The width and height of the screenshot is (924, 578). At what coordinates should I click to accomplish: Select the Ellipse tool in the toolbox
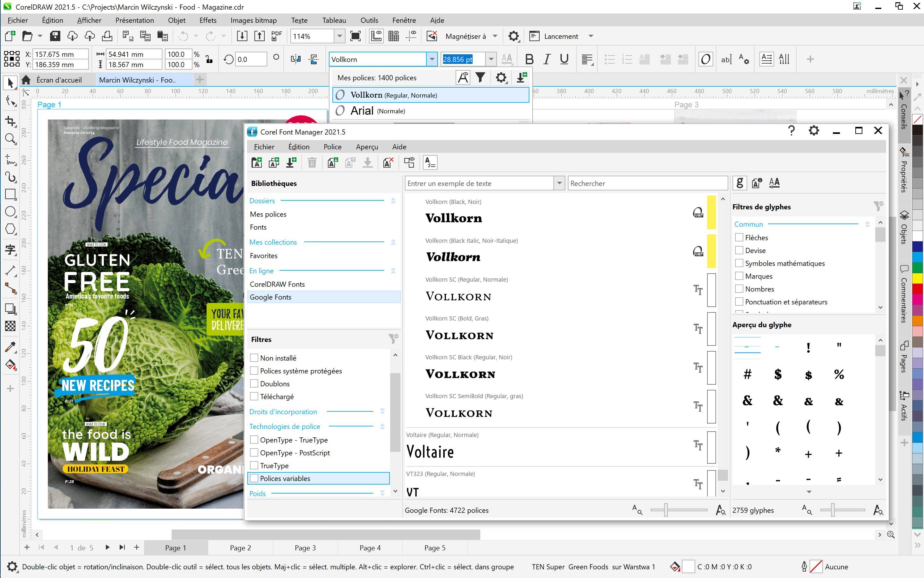click(10, 211)
